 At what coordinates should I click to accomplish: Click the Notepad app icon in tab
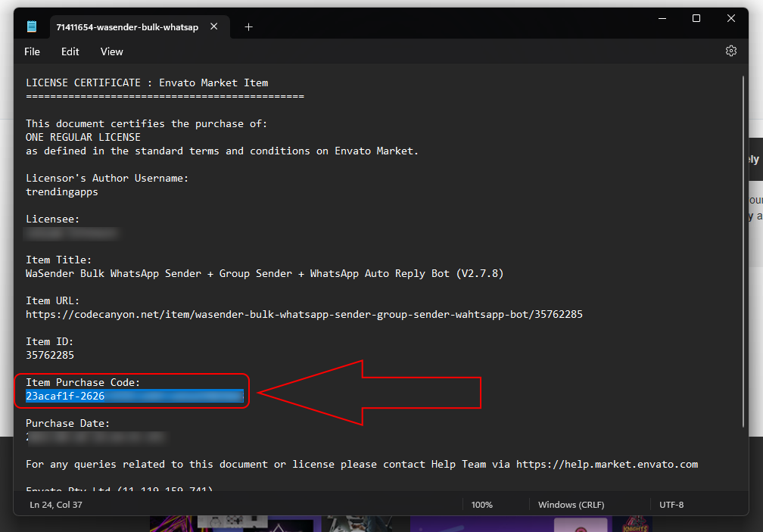32,27
